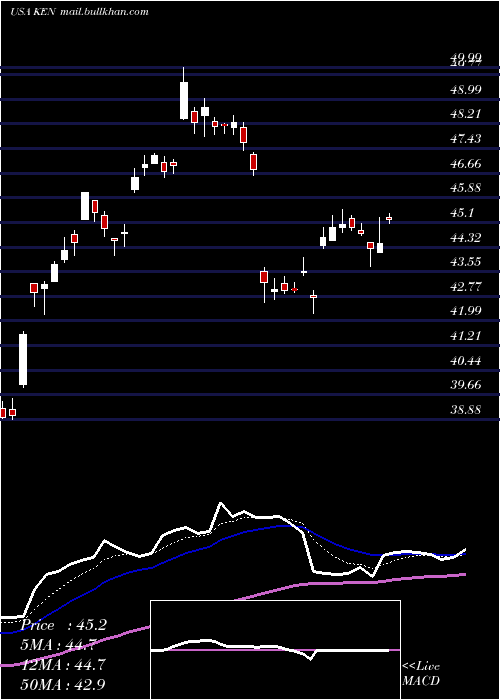Click the USA KEN ticker title
500x700 pixels.
click(33, 12)
